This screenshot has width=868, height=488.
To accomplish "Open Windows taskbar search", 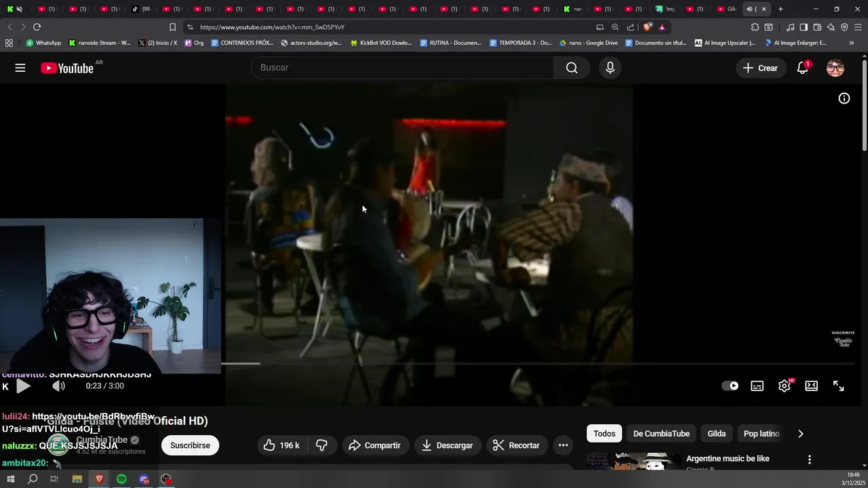I will click(33, 479).
